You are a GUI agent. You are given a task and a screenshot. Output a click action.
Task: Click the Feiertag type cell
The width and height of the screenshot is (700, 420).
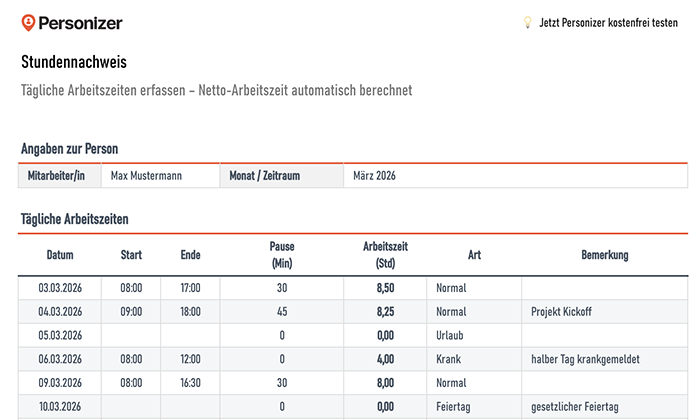coord(474,406)
